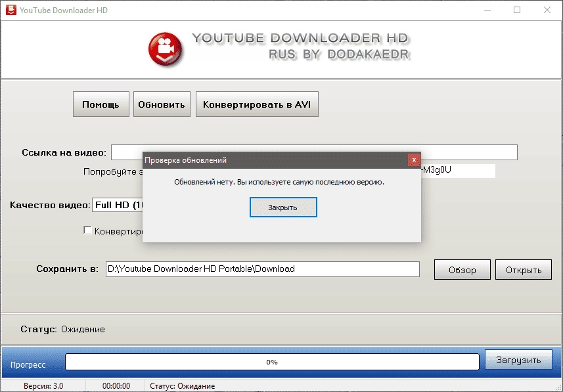Click Конвертировать в AVI button

tap(257, 104)
